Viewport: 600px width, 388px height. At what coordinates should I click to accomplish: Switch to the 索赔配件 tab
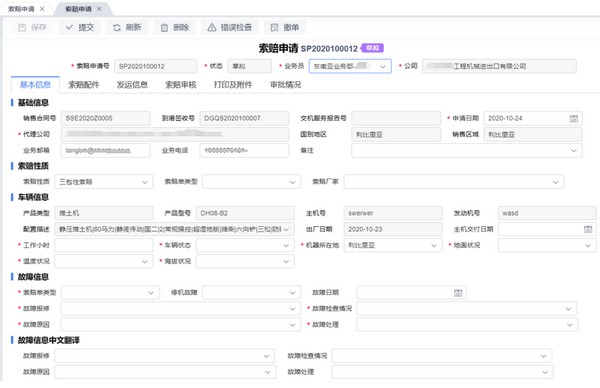(83, 85)
